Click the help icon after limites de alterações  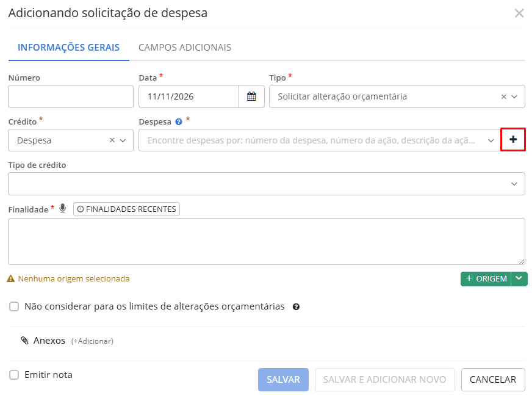297,306
